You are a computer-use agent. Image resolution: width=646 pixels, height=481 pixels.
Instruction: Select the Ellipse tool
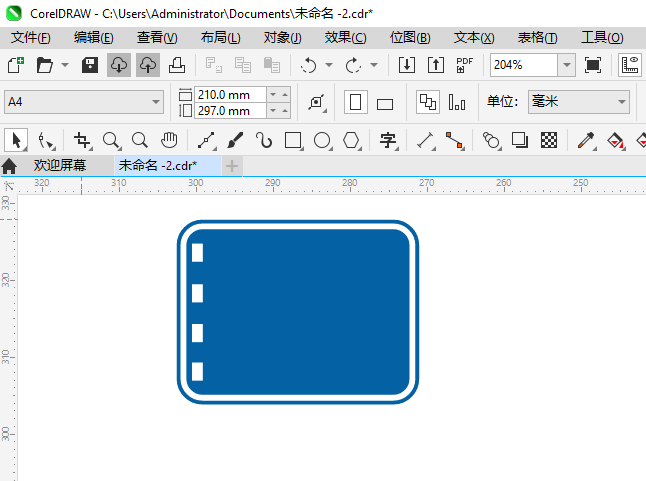click(323, 140)
